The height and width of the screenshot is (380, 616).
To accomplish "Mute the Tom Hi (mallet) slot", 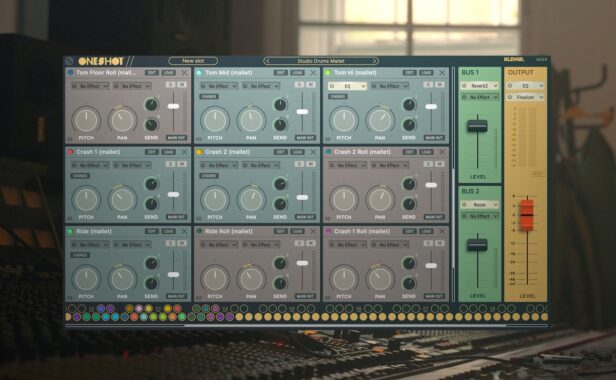I will click(x=440, y=85).
